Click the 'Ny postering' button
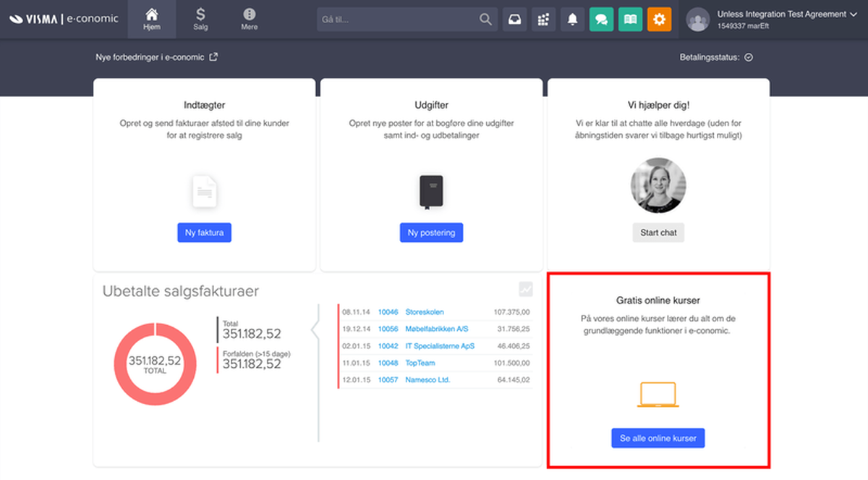 [x=431, y=232]
